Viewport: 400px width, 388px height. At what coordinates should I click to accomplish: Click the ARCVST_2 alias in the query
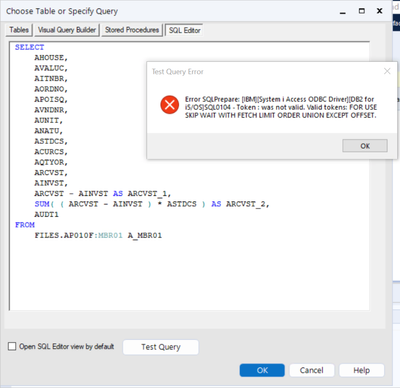pos(247,204)
